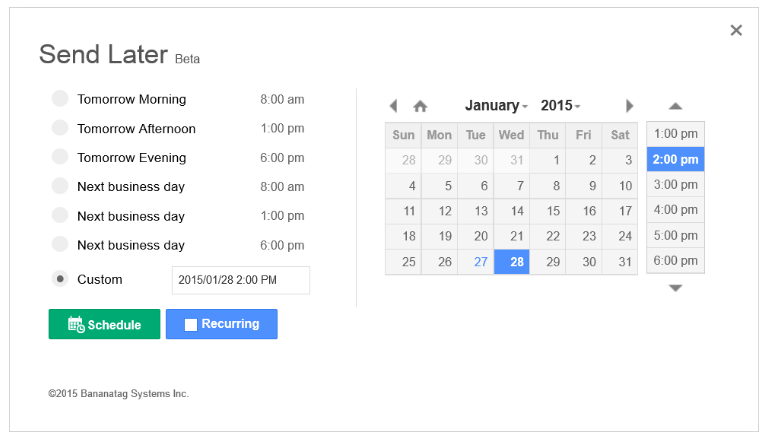Pick January 30 in calendar
765x440 pixels.
coord(584,262)
